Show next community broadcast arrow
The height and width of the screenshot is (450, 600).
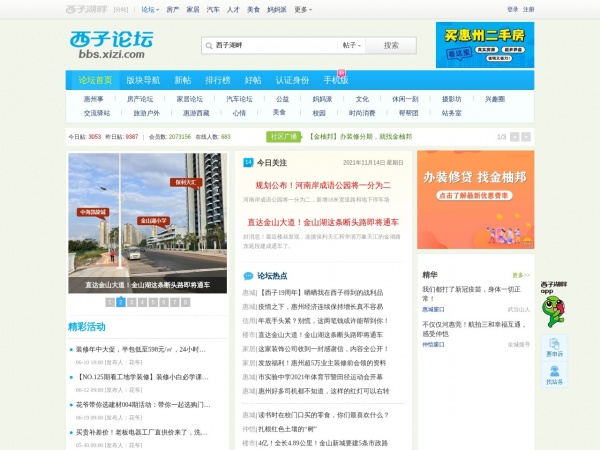point(526,137)
